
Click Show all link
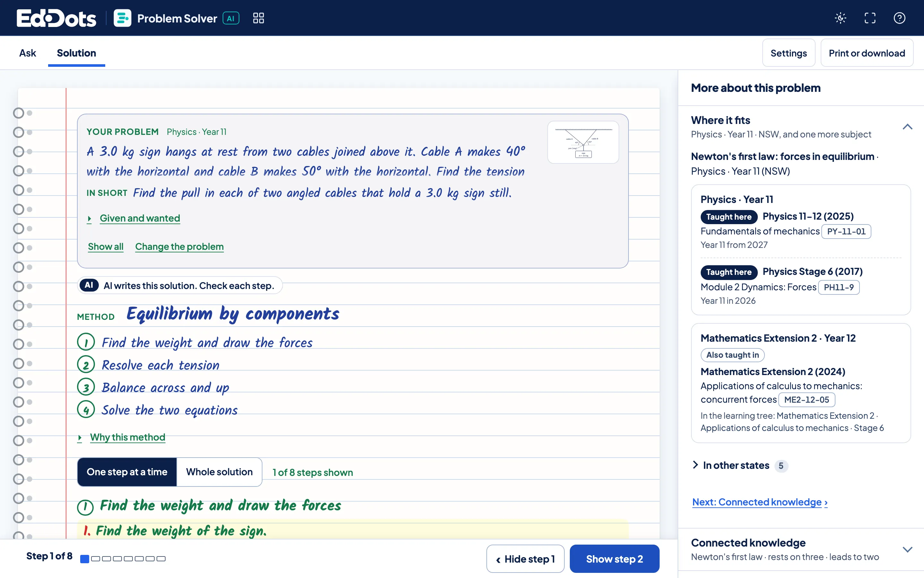(x=106, y=247)
